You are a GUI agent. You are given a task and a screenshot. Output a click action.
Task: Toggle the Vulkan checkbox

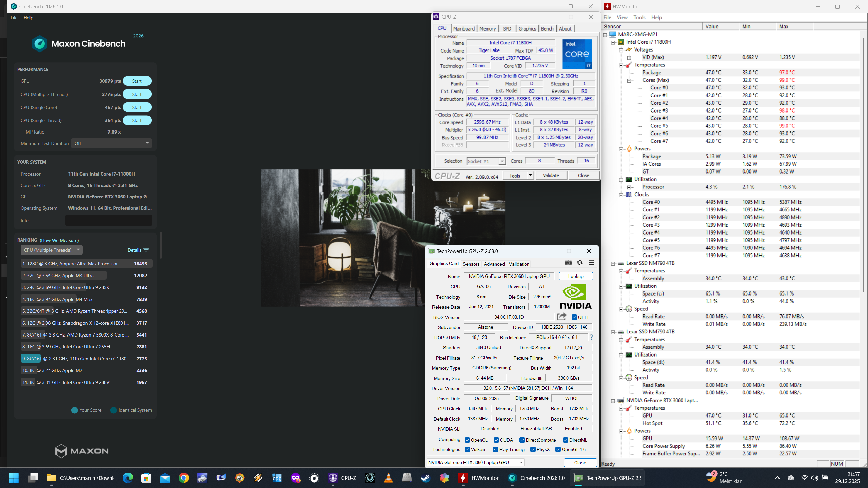[x=467, y=449]
